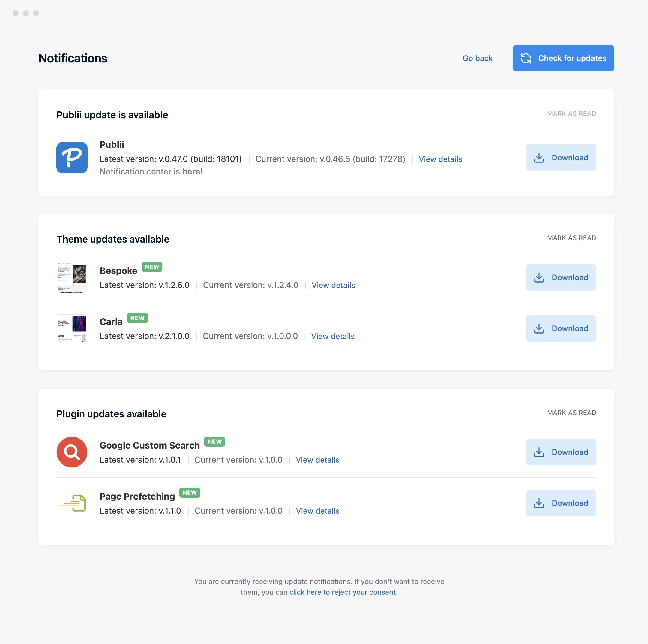Click download arrow icon for Bespoke theme
This screenshot has width=648, height=644.
[539, 277]
